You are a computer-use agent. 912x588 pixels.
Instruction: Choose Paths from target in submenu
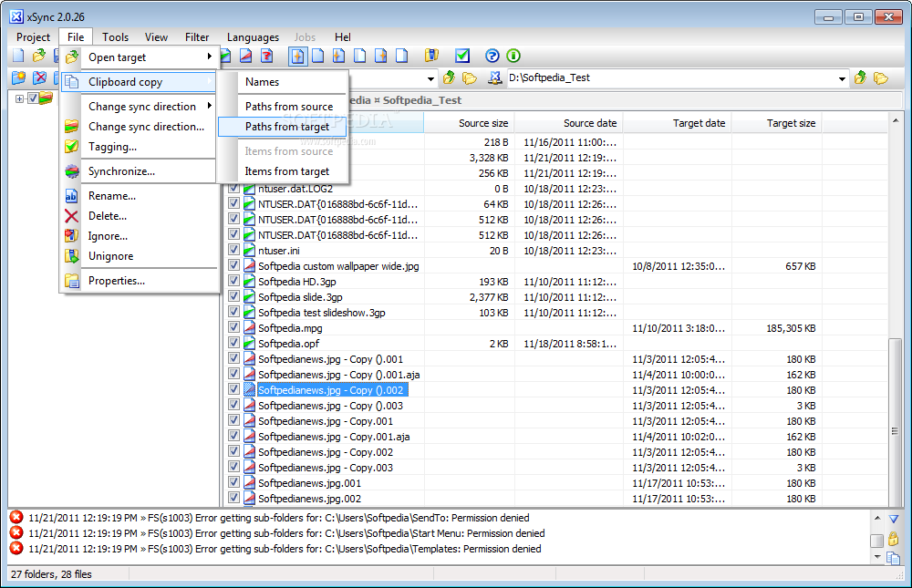click(x=283, y=127)
